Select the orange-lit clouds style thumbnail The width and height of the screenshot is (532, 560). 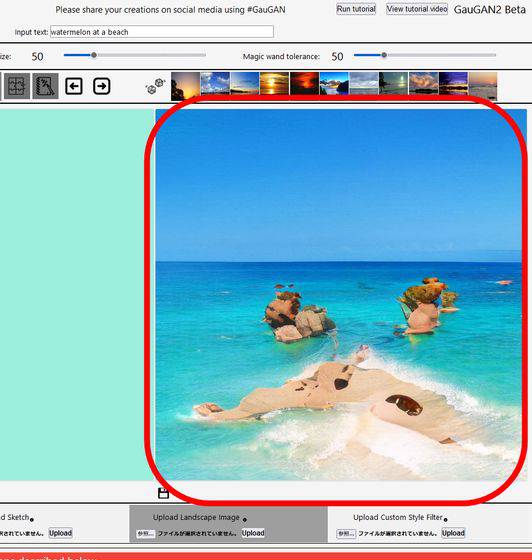tap(423, 84)
